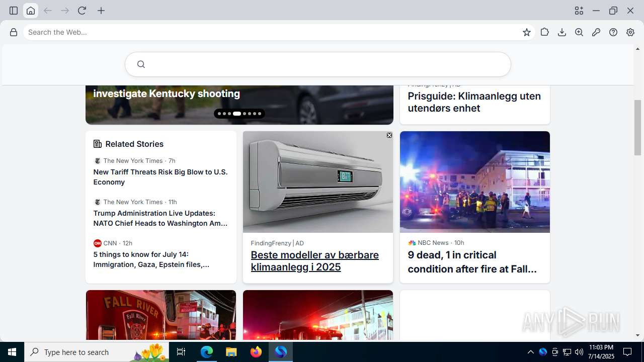Click 'FindingFrenzy | AD' label under air conditioner
This screenshot has height=362, width=644.
(x=277, y=243)
